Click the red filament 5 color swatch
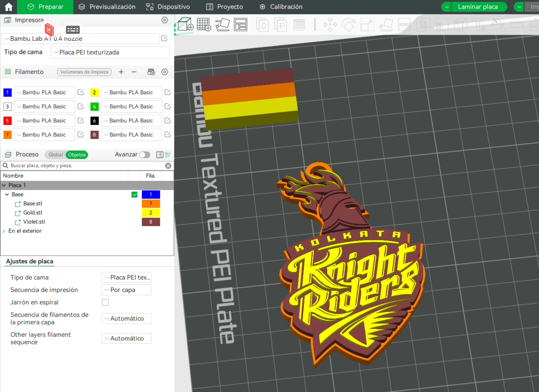The width and height of the screenshot is (539, 392). (x=7, y=120)
